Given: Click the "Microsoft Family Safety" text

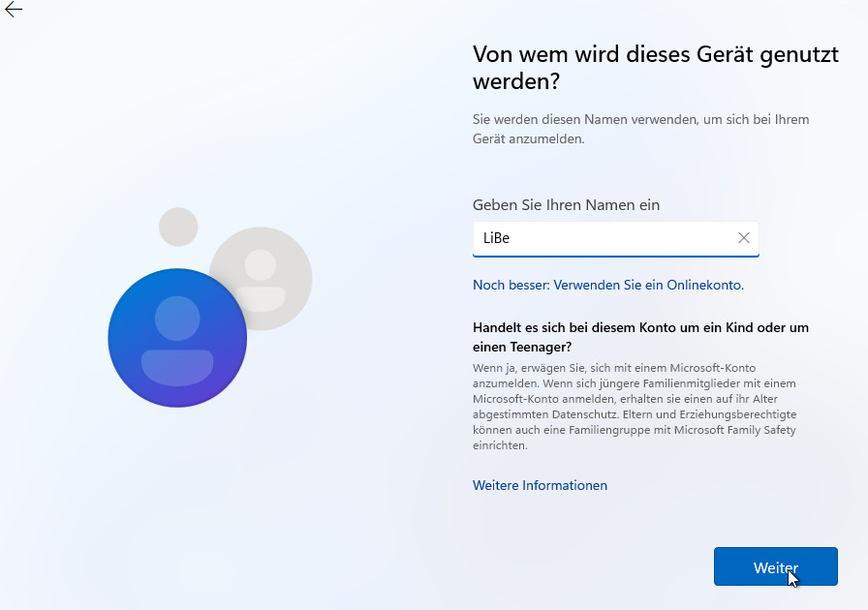Looking at the screenshot, I should coord(735,430).
